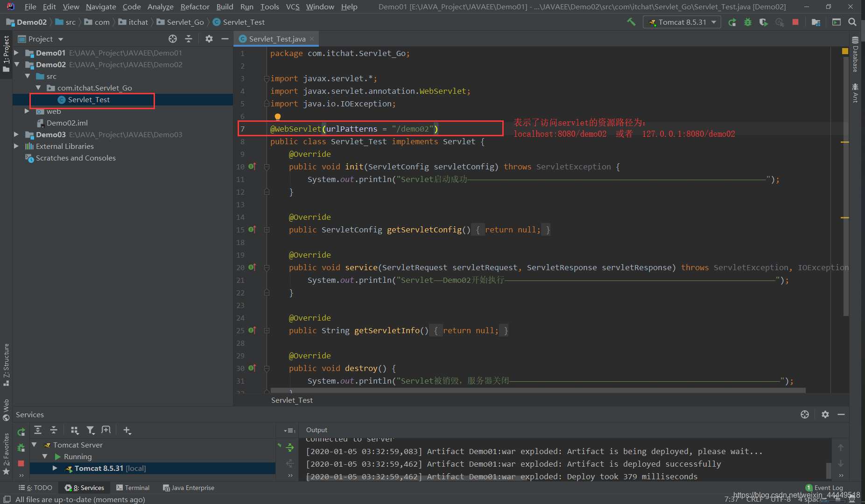Collapse the com.itchat.Servlet_Go package node

pyautogui.click(x=38, y=88)
